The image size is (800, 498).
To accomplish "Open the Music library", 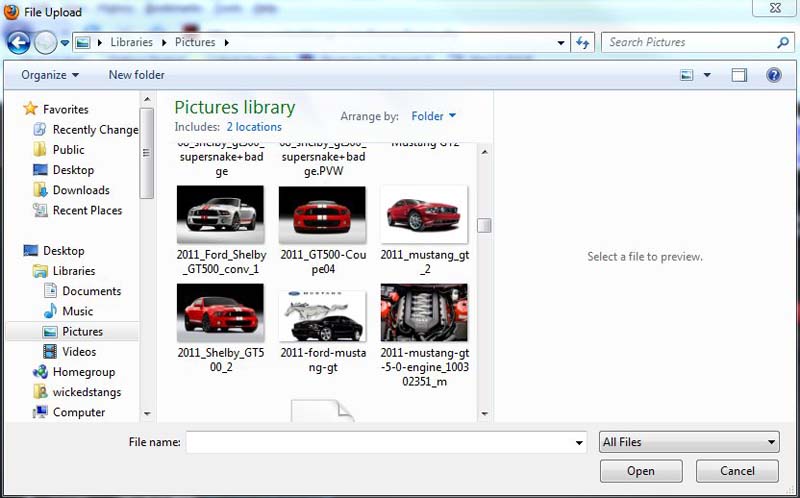I will (x=68, y=311).
